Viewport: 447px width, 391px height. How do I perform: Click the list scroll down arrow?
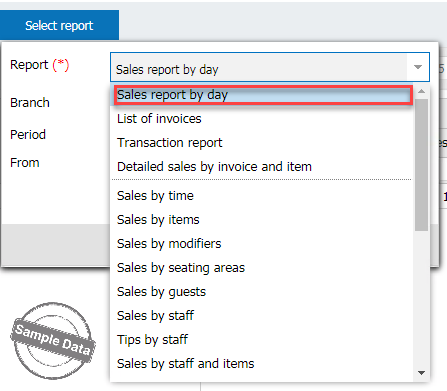(421, 373)
